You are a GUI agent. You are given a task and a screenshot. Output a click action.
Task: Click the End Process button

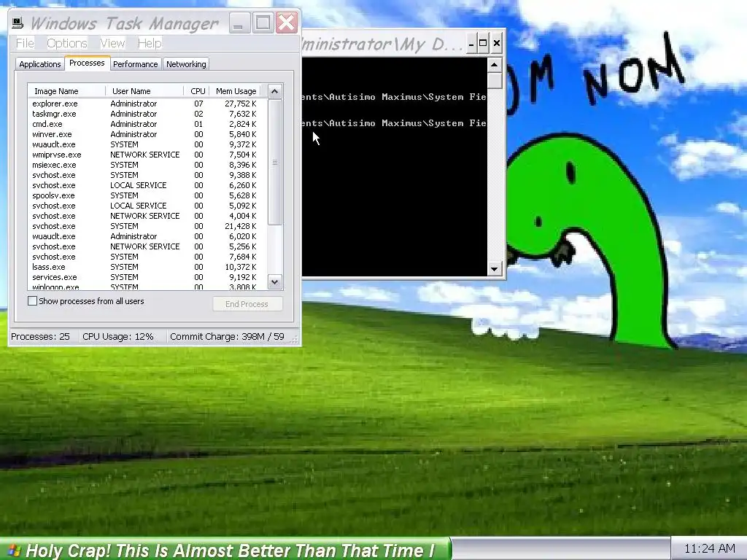click(x=247, y=304)
